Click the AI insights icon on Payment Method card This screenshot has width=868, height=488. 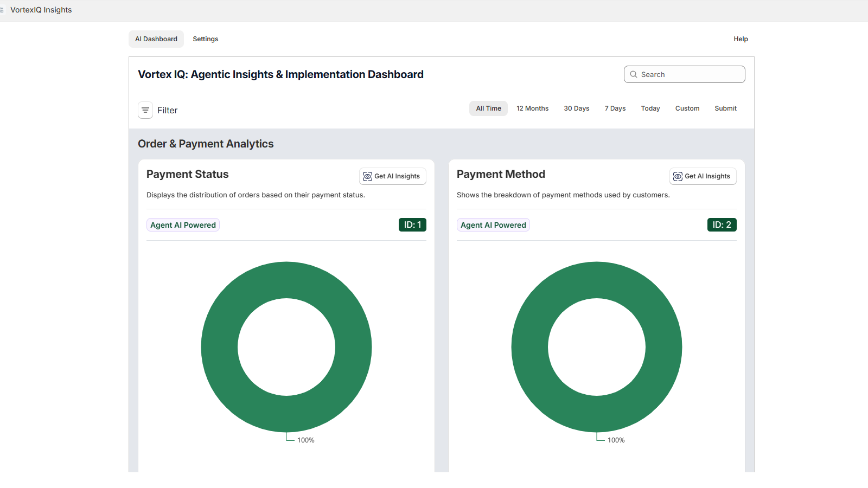678,176
